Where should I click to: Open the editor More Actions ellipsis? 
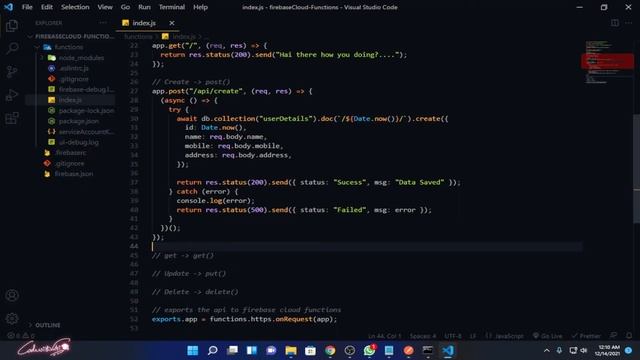tap(629, 23)
